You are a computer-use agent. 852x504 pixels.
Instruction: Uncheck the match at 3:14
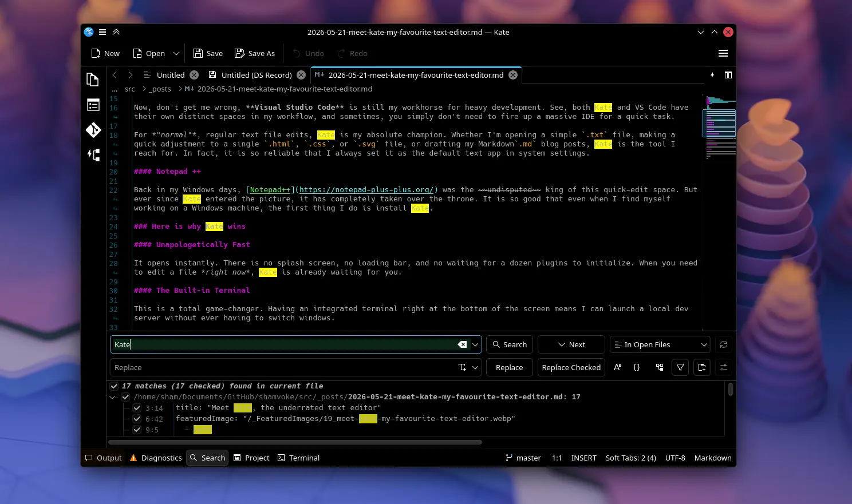coord(137,408)
